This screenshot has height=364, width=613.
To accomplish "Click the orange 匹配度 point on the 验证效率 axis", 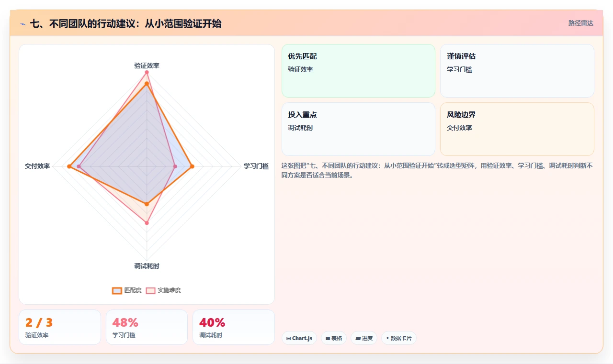I will (x=147, y=84).
